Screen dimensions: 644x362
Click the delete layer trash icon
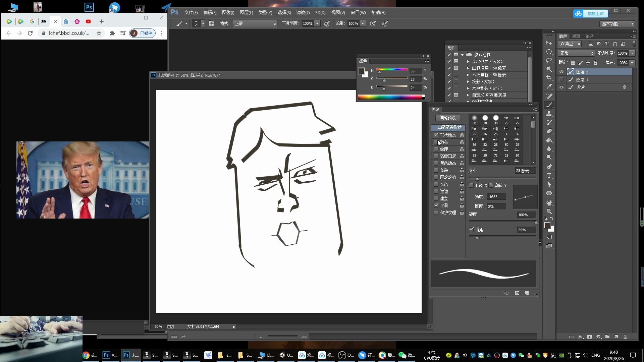click(x=625, y=337)
